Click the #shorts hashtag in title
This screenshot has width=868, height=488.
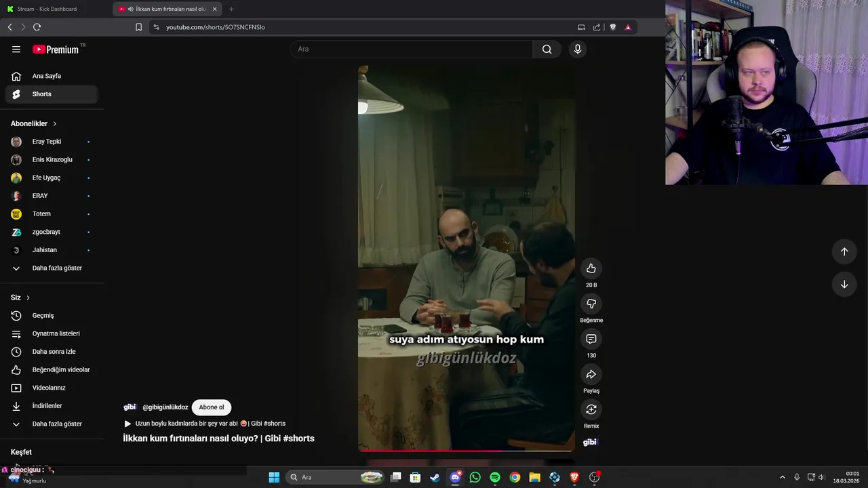pos(298,439)
